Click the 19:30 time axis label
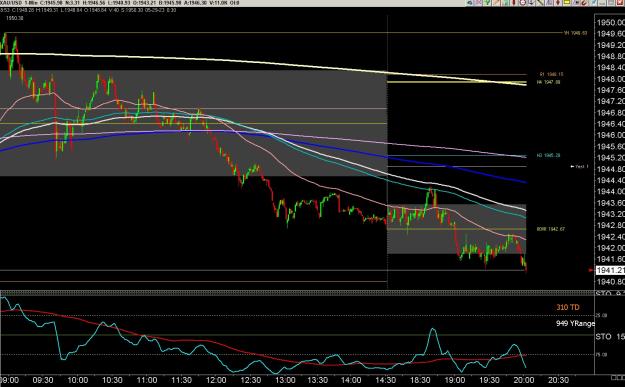Screen dimensions: 625x387 click(489, 380)
